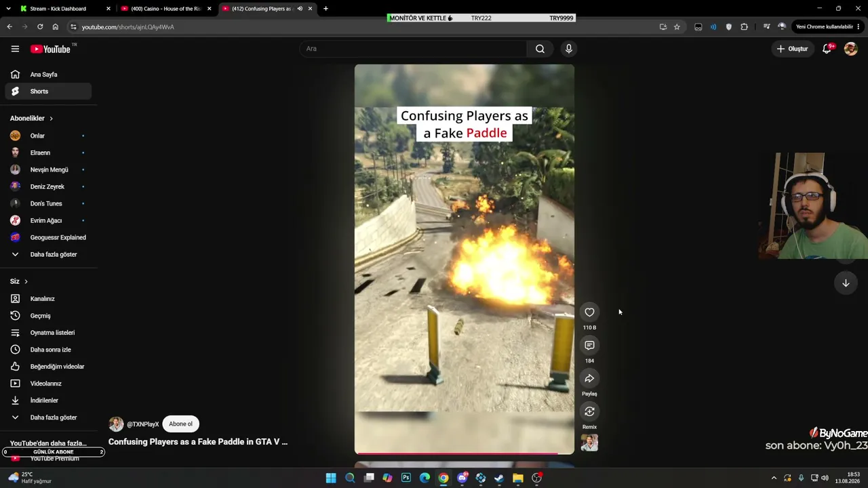Share this Short via Paylaş
The height and width of the screenshot is (488, 868).
click(x=589, y=379)
